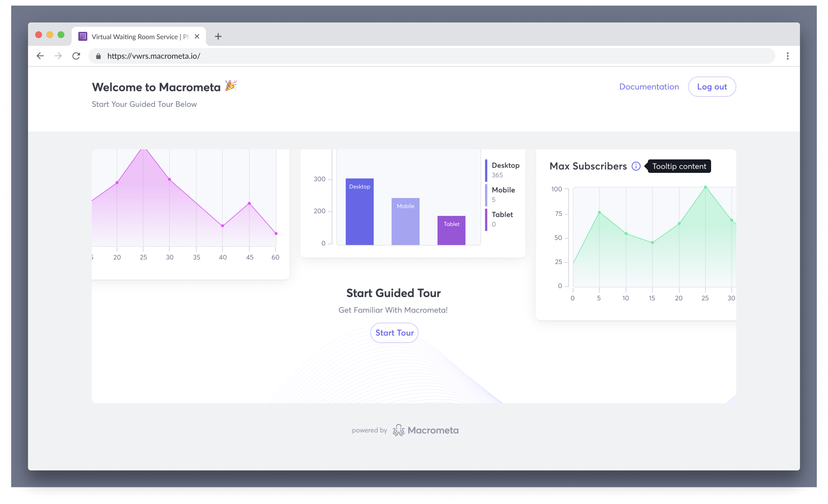Image resolution: width=828 pixels, height=504 pixels.
Task: Close the Virtual Waiting Room Service tab
Action: [x=197, y=36]
